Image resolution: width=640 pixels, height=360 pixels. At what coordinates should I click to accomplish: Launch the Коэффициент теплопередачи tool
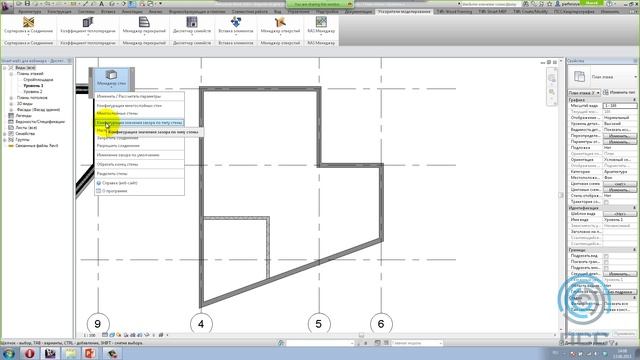coord(88,27)
